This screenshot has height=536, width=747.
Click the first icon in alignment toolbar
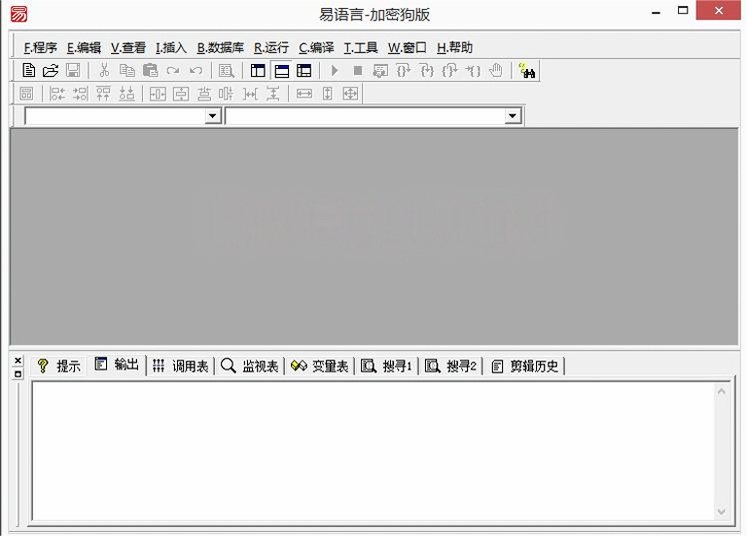27,94
